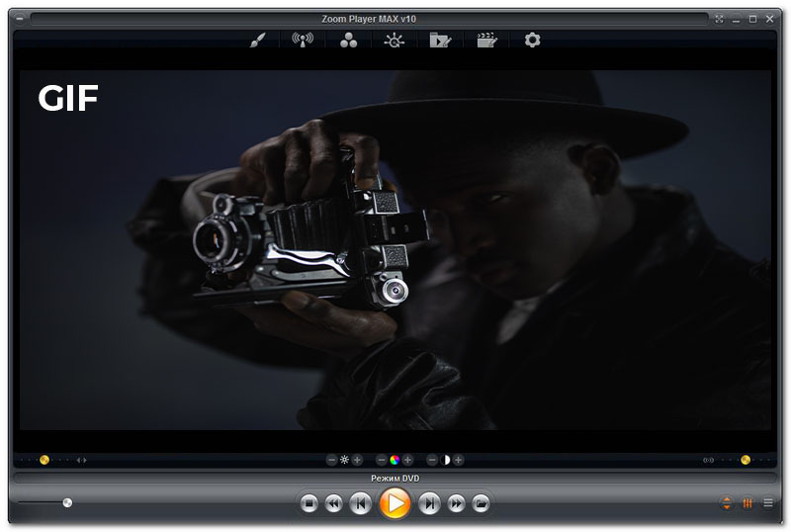
Task: Open the orange equalizer sliders button
Action: (747, 502)
